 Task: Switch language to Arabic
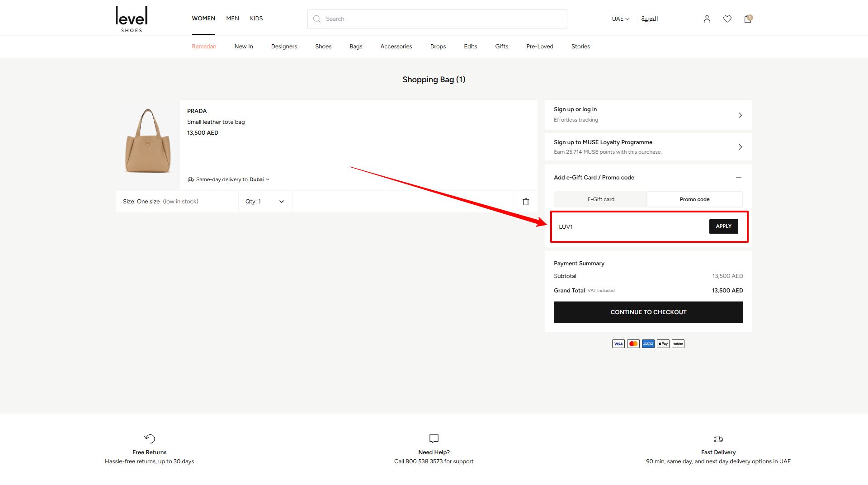point(649,19)
